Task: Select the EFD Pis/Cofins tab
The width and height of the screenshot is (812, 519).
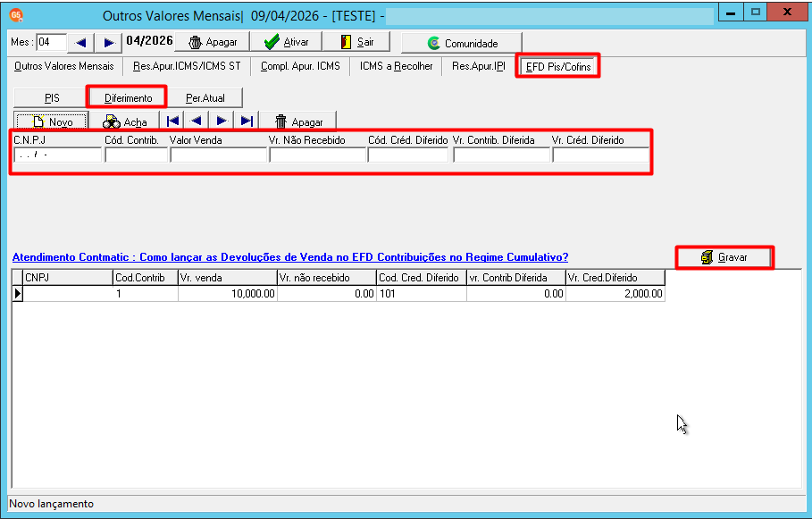Action: point(557,66)
